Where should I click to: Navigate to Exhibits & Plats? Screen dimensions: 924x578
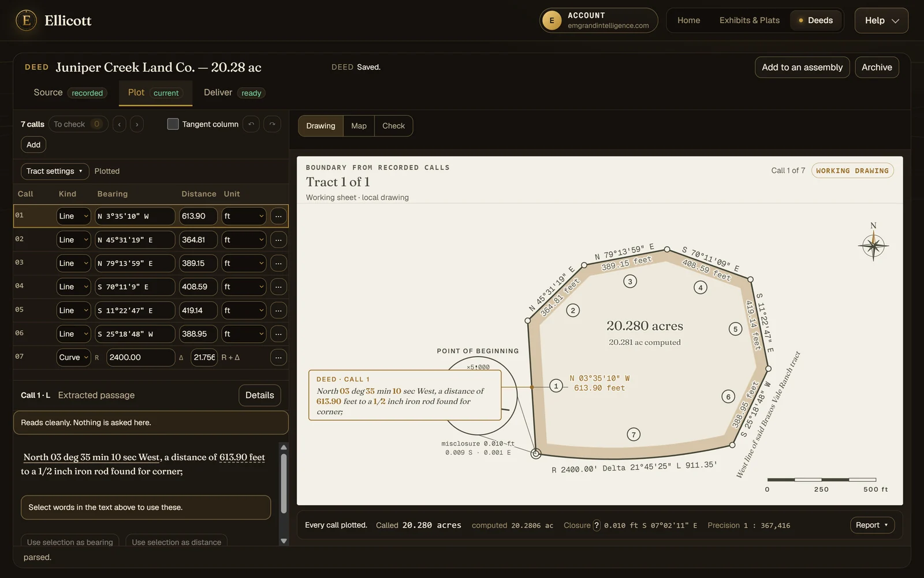750,20
